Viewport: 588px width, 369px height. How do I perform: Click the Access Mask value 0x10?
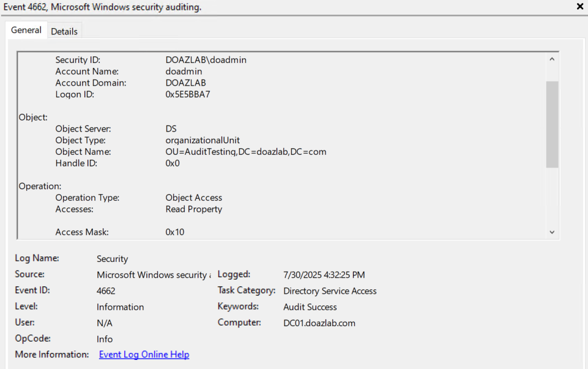click(175, 232)
